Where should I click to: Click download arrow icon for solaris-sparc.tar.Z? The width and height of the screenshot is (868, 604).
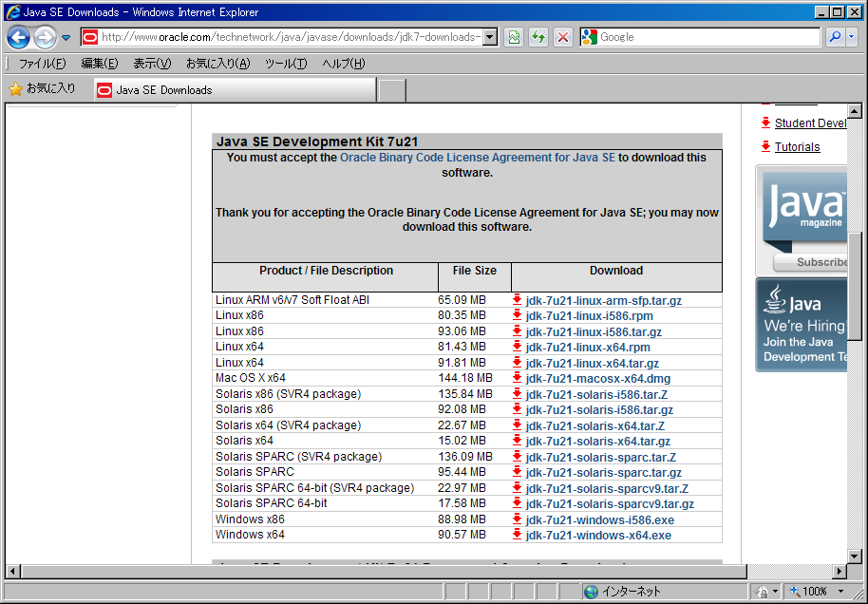point(517,456)
